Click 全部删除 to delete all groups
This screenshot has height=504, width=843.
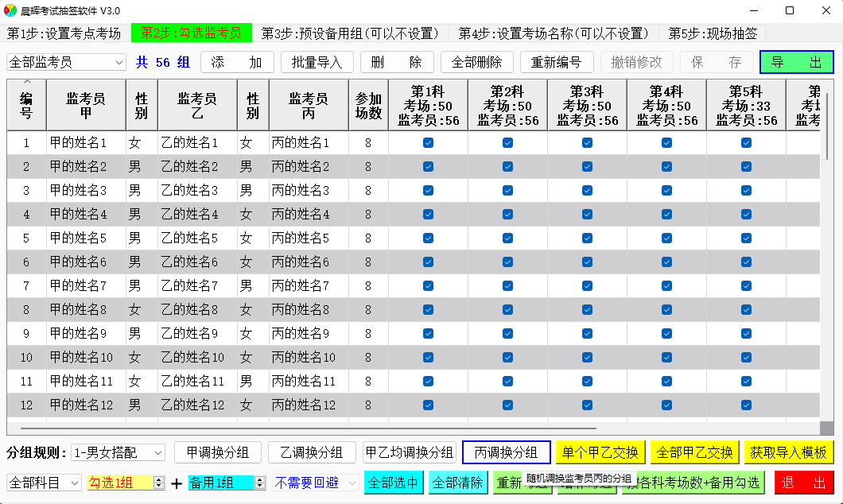click(477, 62)
